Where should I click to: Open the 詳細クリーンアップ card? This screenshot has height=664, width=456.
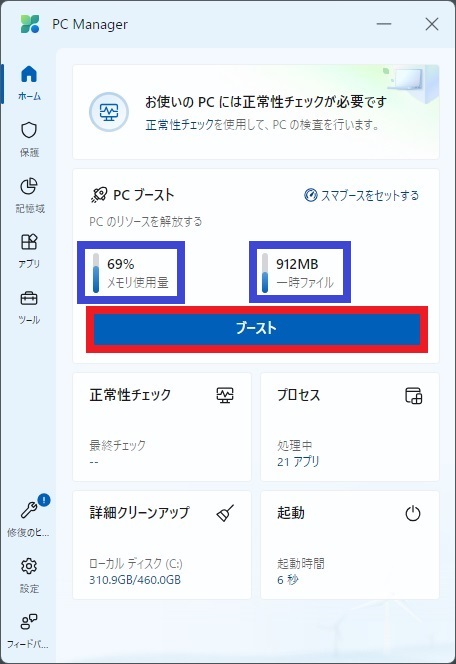(x=162, y=545)
